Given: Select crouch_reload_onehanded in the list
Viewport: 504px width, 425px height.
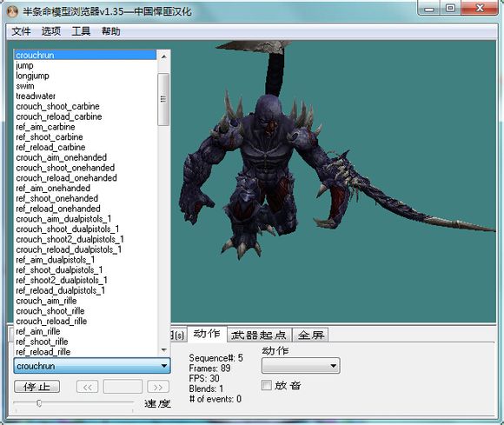Looking at the screenshot, I should coord(85,178).
